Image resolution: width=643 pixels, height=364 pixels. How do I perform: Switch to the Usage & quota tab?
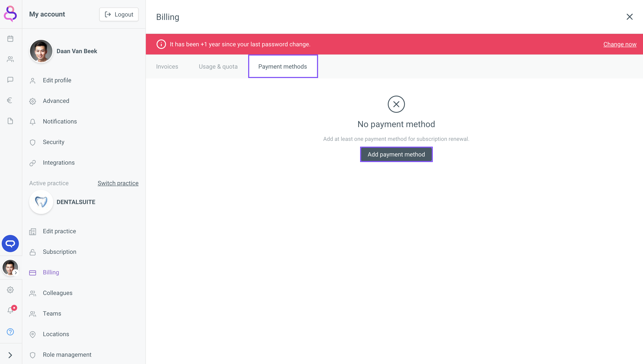218,66
